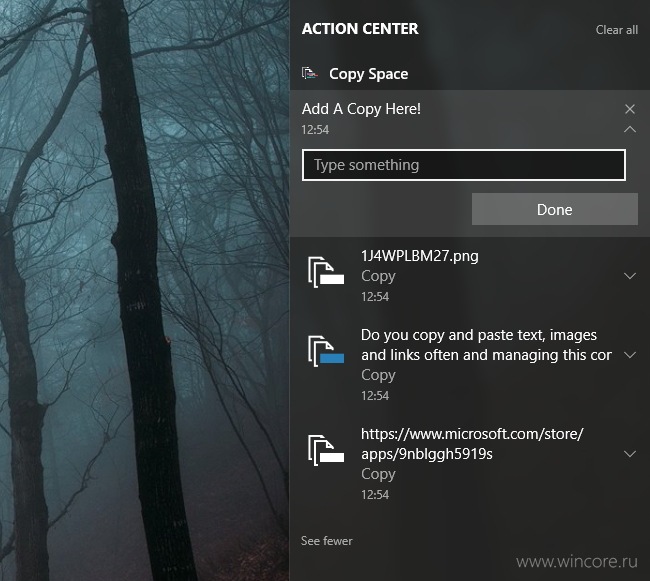This screenshot has height=581, width=650.
Task: Click the clipboard icon beside the copied text entry
Action: click(x=326, y=351)
